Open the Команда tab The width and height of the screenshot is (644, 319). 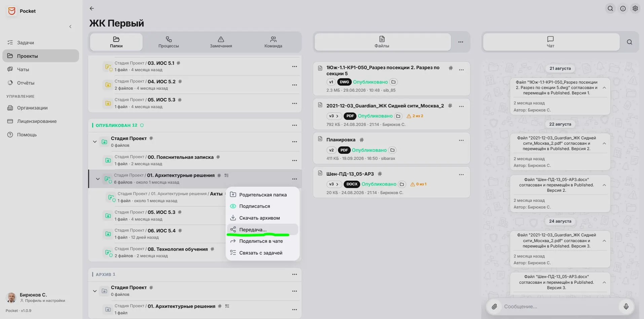273,42
